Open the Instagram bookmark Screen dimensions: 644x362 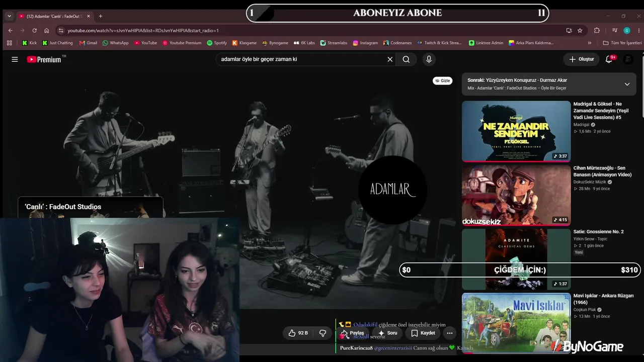pyautogui.click(x=365, y=43)
